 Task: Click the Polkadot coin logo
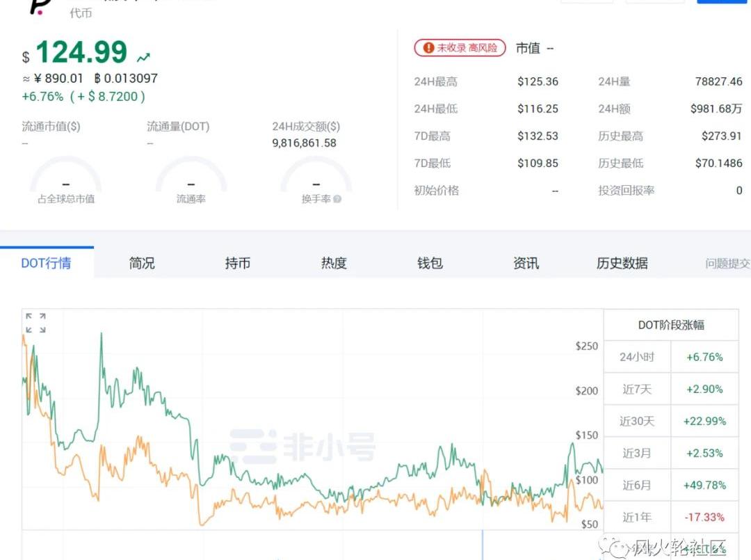click(38, 7)
